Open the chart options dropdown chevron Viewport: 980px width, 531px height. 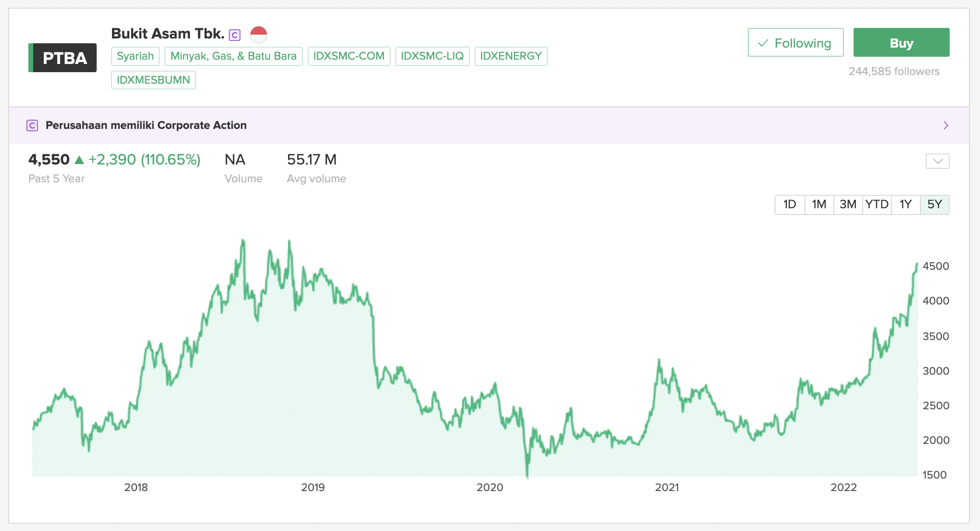coord(937,161)
